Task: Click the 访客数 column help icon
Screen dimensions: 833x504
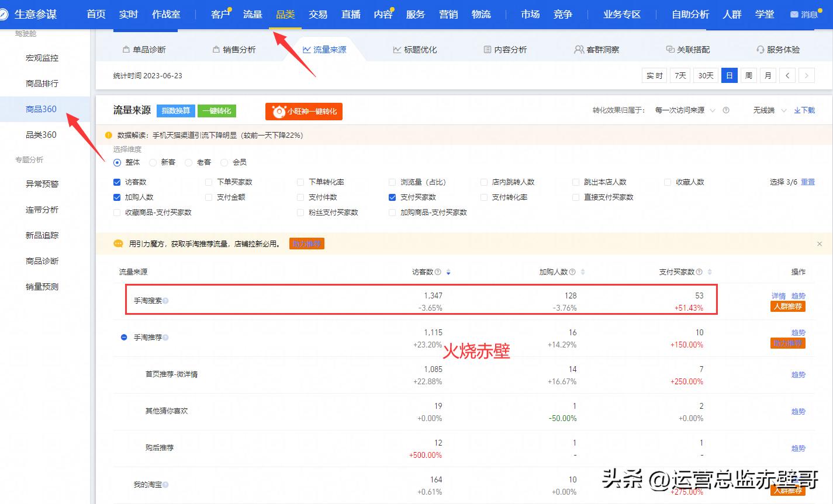Action: pyautogui.click(x=438, y=272)
